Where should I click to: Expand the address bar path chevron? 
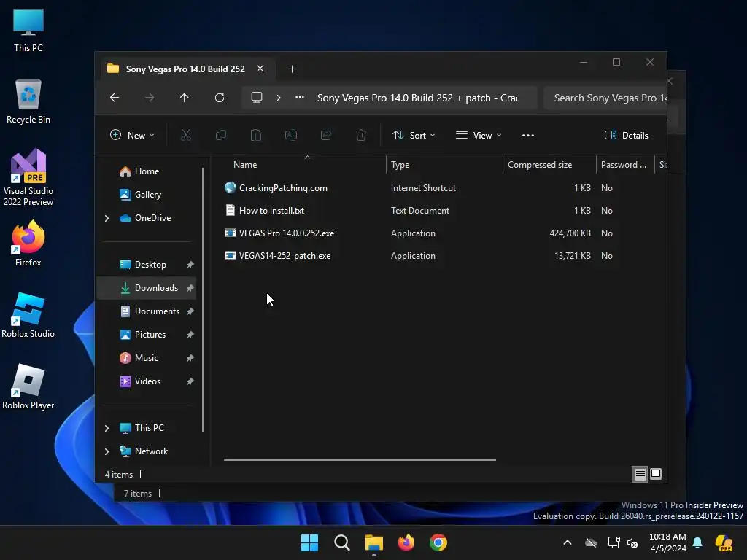pyautogui.click(x=279, y=98)
